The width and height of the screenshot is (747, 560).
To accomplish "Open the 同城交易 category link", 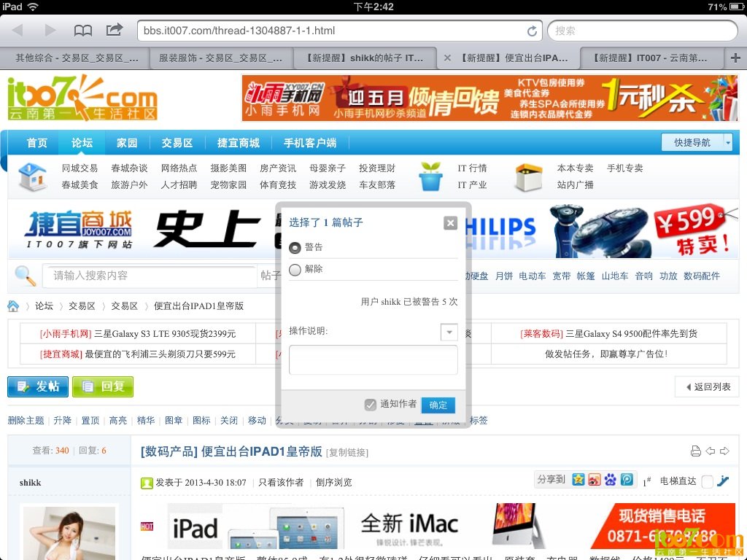I will point(80,168).
